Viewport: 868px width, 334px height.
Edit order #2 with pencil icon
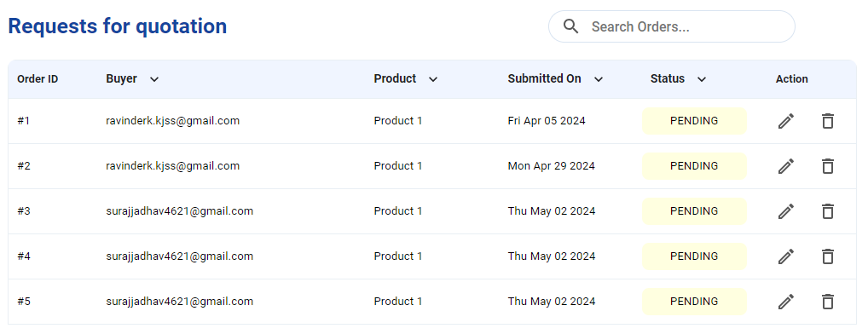786,166
